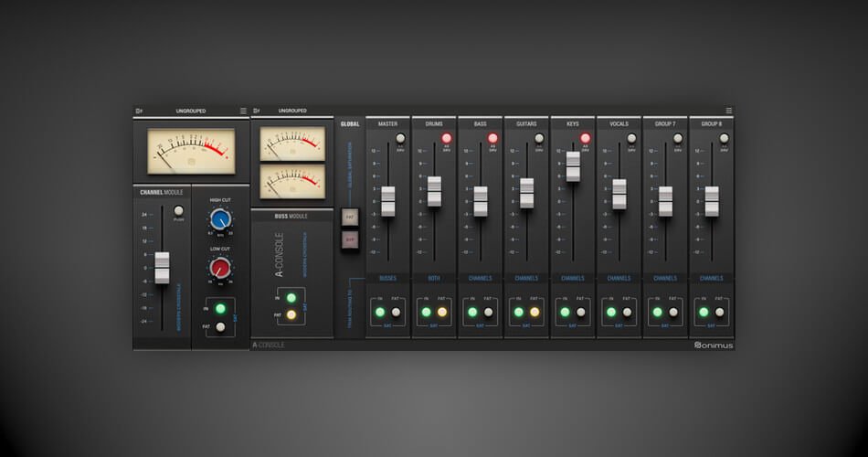Image resolution: width=868 pixels, height=457 pixels.
Task: Click the channel module fader handle
Action: [163, 268]
